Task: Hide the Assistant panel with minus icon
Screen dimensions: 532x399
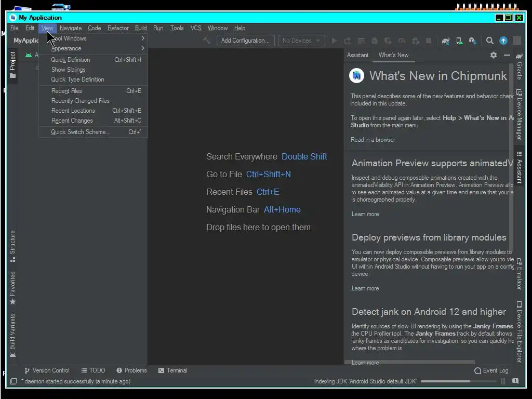Action: point(507,55)
